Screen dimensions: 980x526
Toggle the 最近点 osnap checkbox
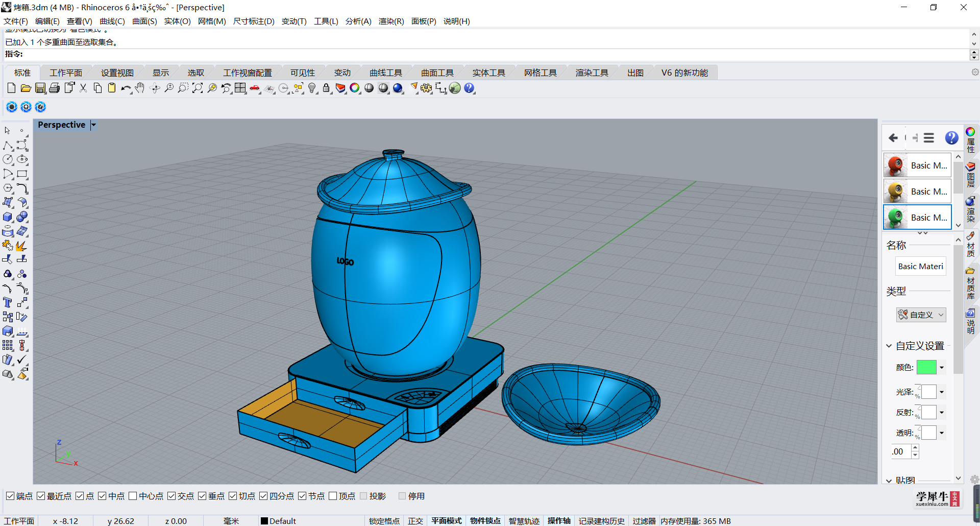coord(41,496)
